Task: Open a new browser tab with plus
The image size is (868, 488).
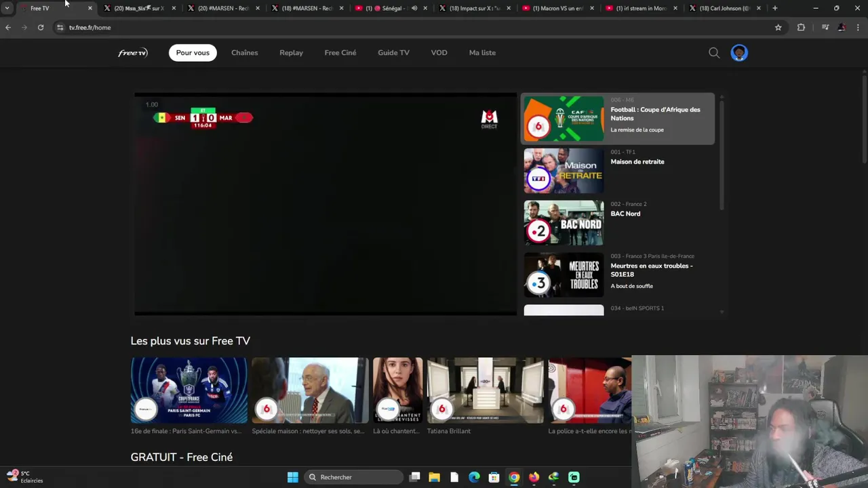Action: tap(775, 8)
